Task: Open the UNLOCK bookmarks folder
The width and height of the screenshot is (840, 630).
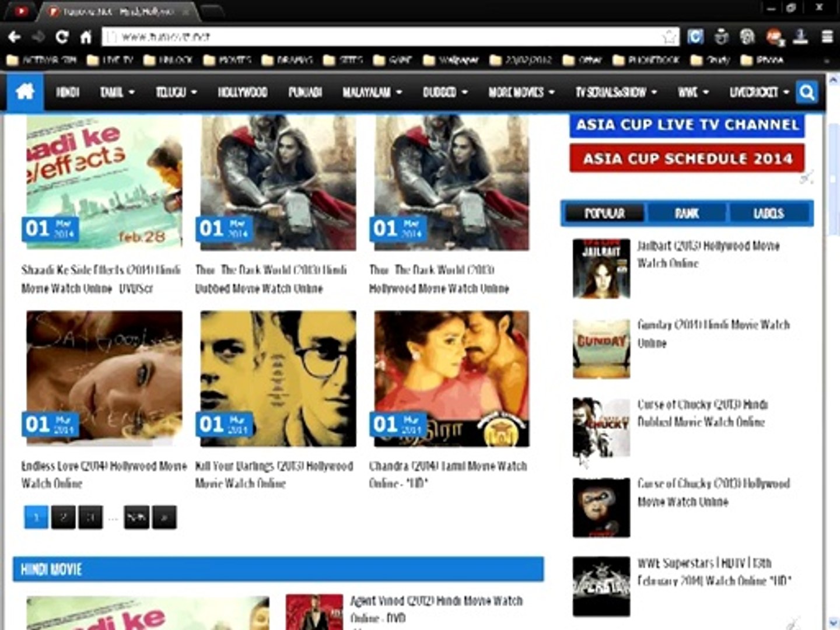Action: pos(168,60)
